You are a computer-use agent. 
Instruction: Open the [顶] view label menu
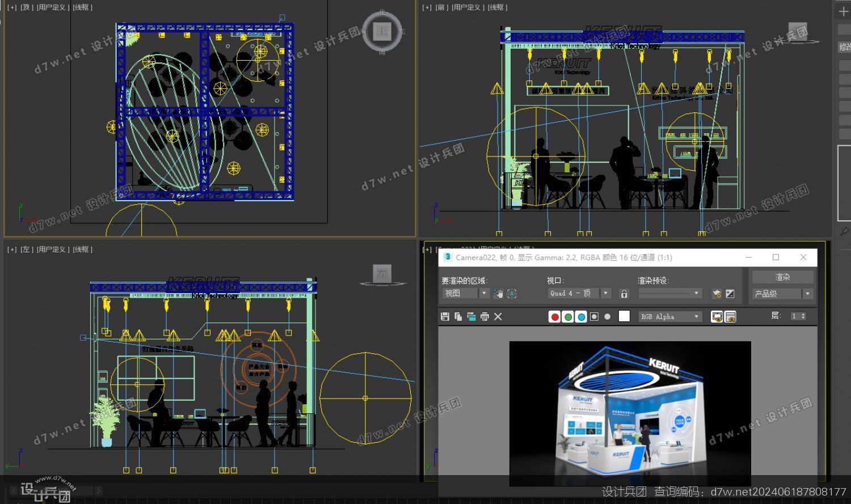[27, 7]
